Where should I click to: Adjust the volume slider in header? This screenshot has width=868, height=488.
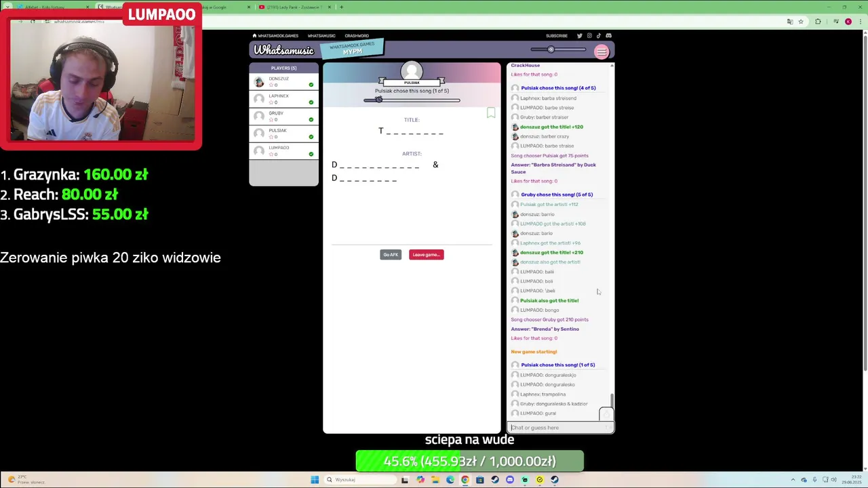coord(558,49)
